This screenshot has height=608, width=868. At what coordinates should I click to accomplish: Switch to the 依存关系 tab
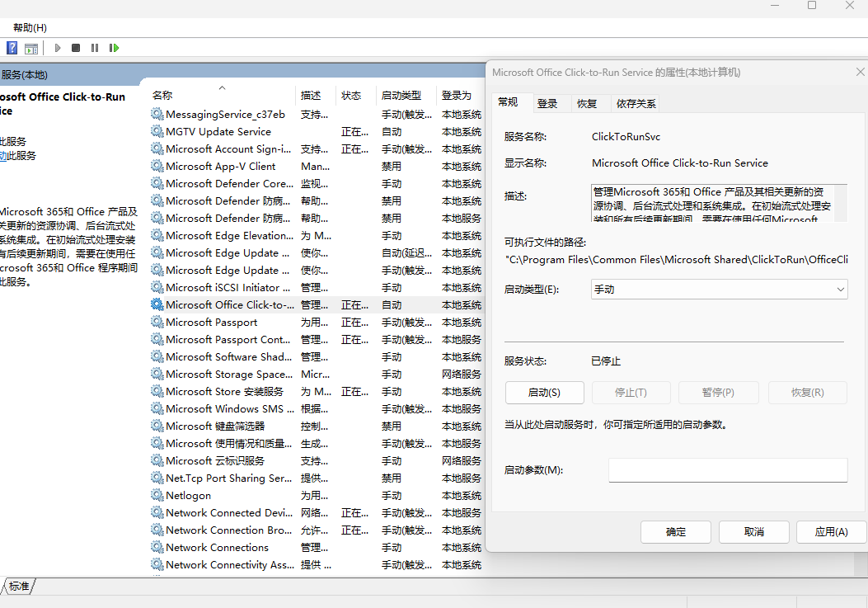click(x=636, y=104)
